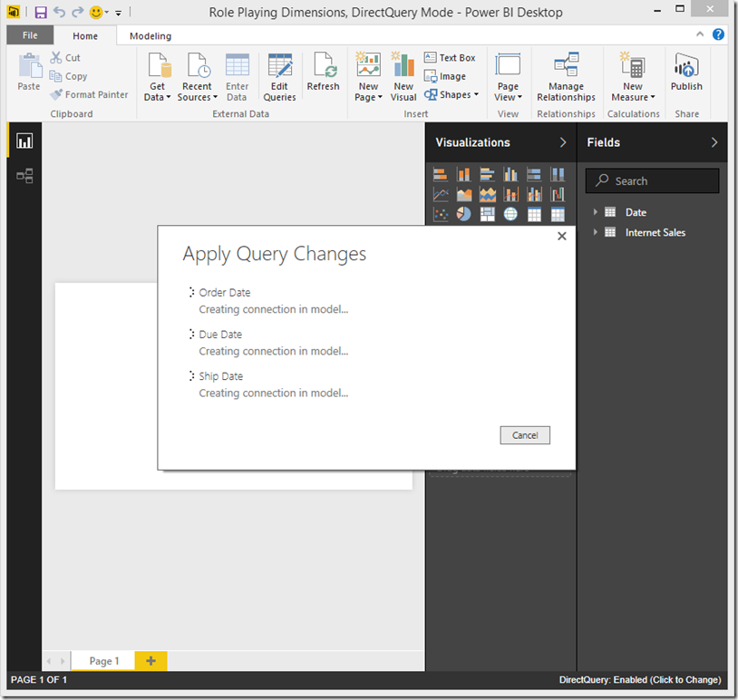Publish the report
Image resolution: width=738 pixels, height=700 pixels.
pos(686,72)
